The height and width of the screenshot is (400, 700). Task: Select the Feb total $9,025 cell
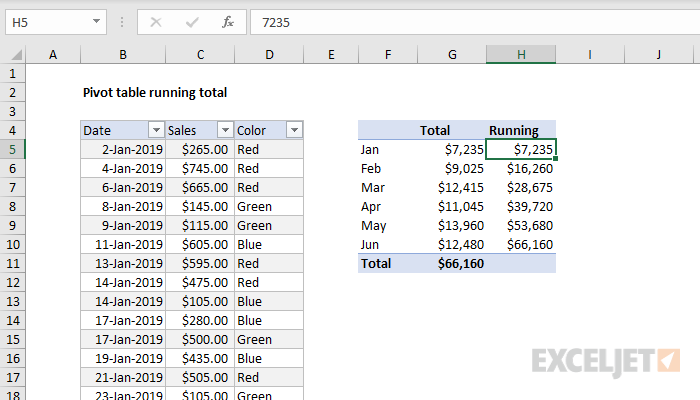452,169
